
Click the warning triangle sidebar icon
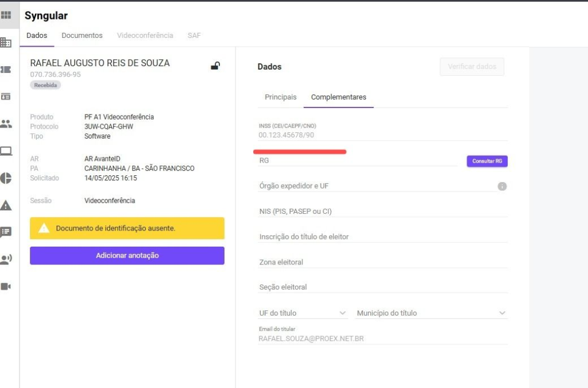pyautogui.click(x=6, y=205)
